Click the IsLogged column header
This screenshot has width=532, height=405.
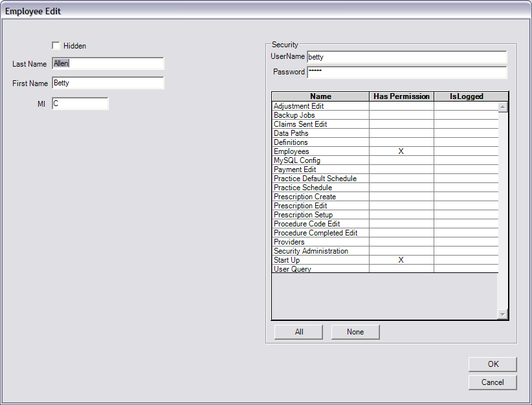471,96
